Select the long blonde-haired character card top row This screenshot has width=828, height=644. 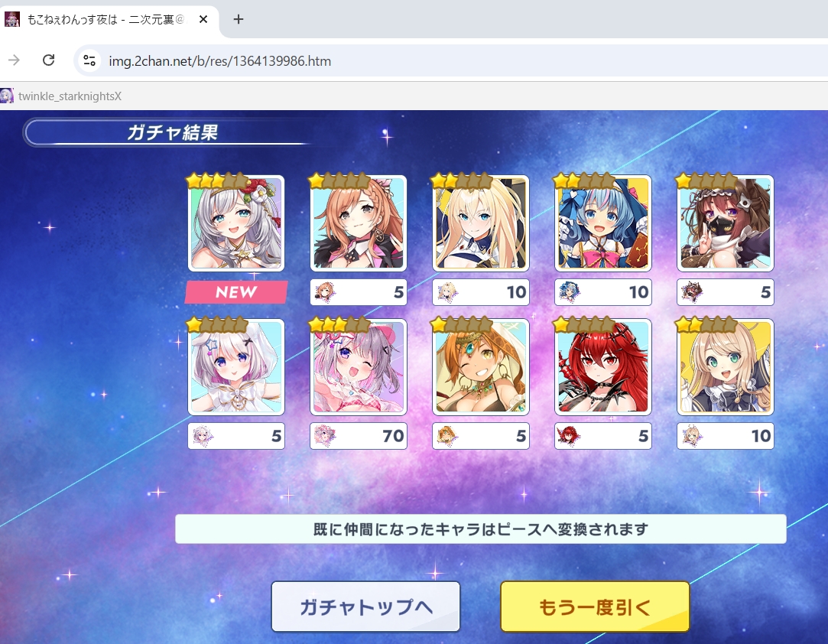click(x=481, y=223)
